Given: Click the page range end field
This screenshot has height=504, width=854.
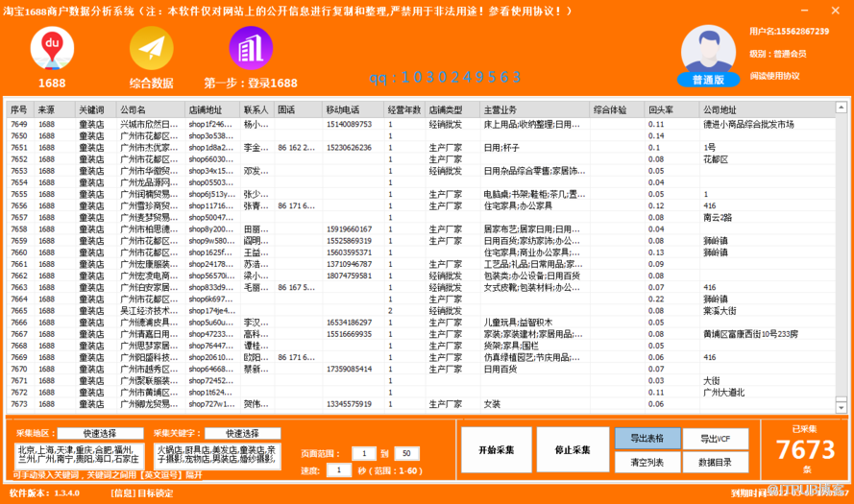Looking at the screenshot, I should pos(406,453).
